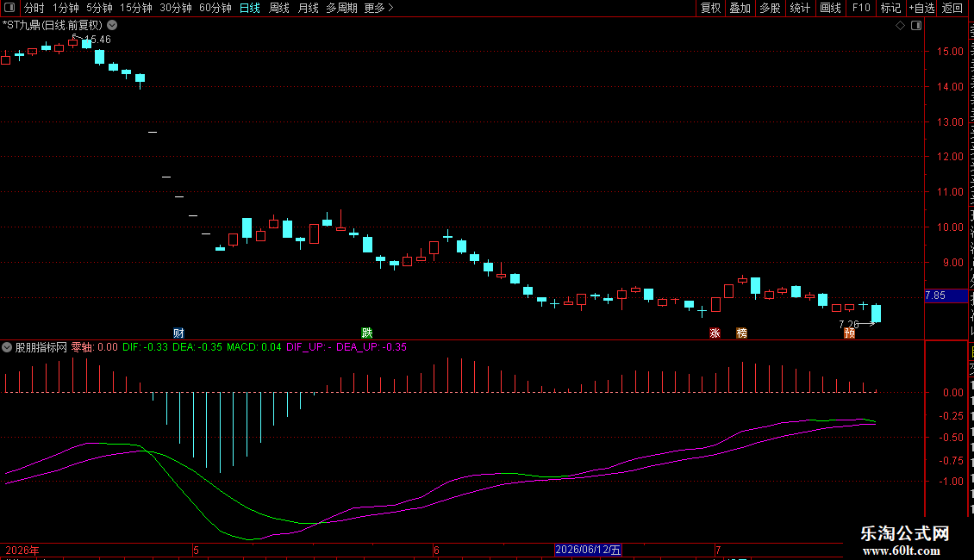Open the green 跌 marker on the chart
974x560 pixels.
tap(367, 333)
